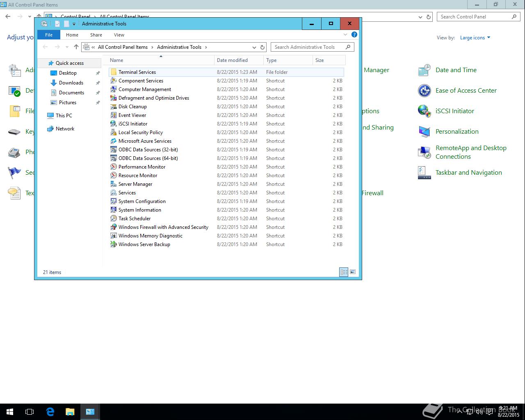Viewport: 525px width, 420px height.
Task: Select the Services gear icon
Action: point(114,193)
